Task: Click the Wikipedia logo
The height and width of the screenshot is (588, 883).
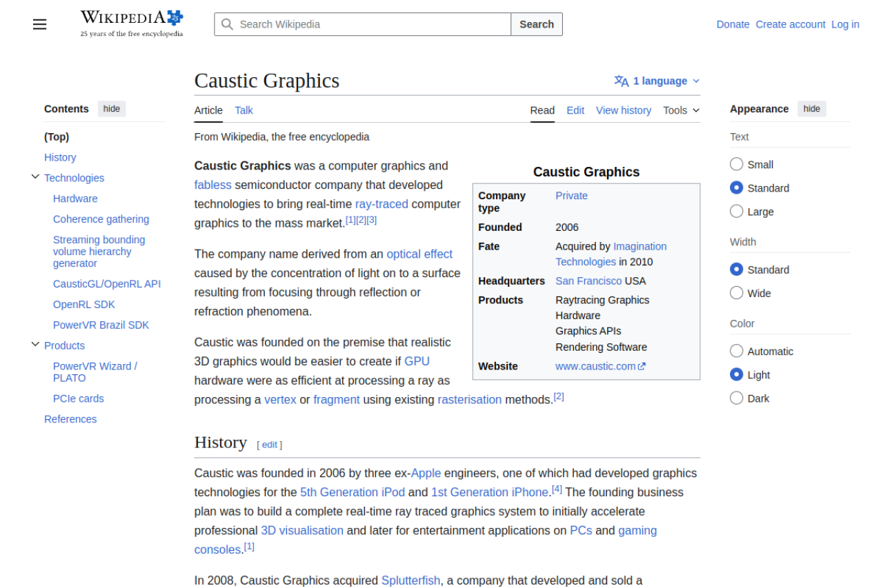Action: [x=132, y=23]
